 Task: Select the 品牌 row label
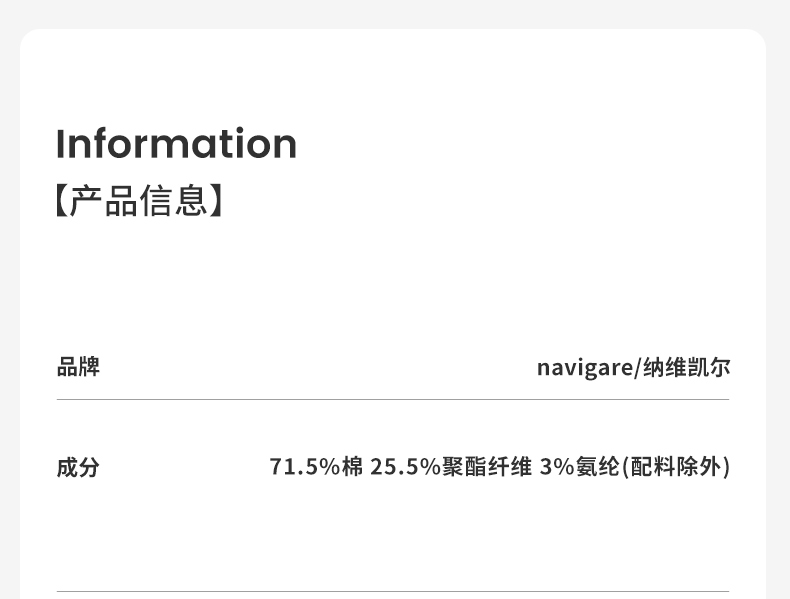tap(78, 367)
